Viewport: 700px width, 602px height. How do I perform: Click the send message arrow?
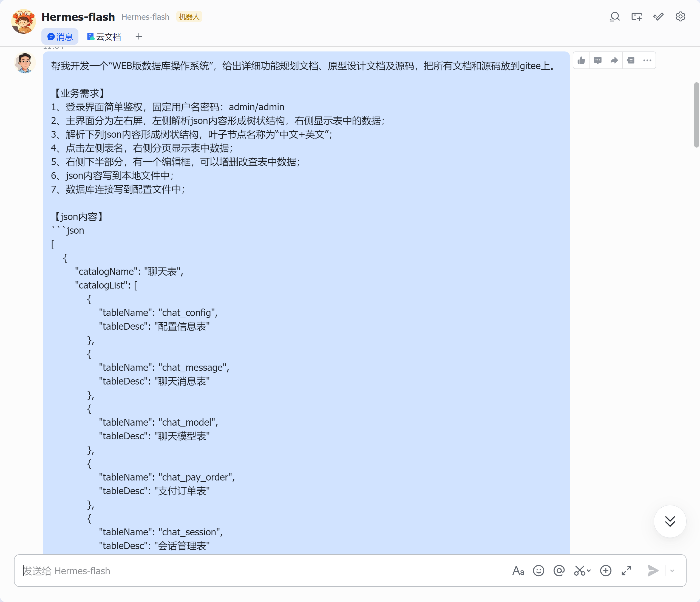(653, 571)
